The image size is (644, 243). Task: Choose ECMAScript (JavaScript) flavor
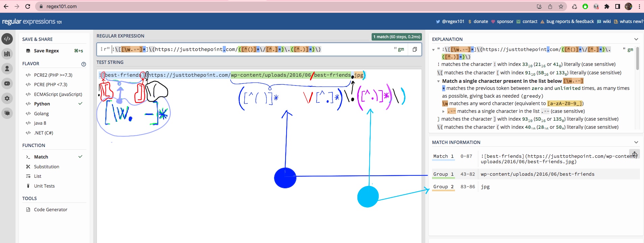(58, 94)
